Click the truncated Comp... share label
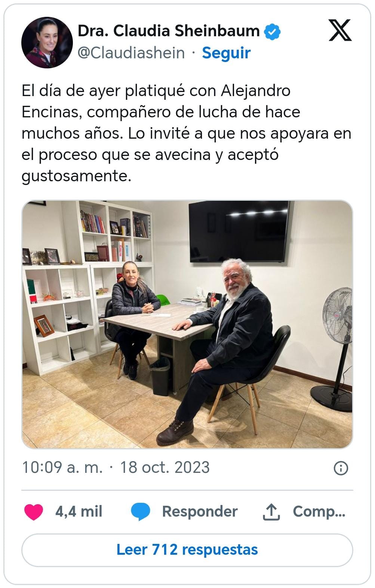The image size is (375, 588). point(319,512)
